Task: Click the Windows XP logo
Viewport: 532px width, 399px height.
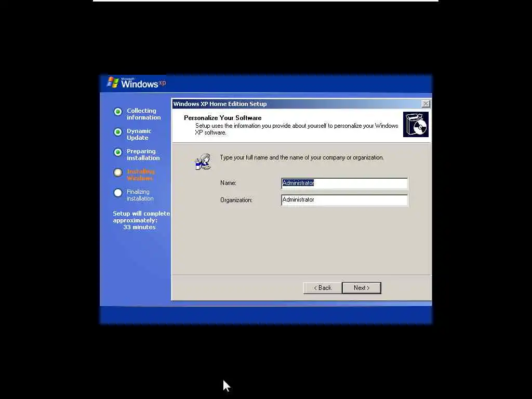Action: click(x=137, y=83)
